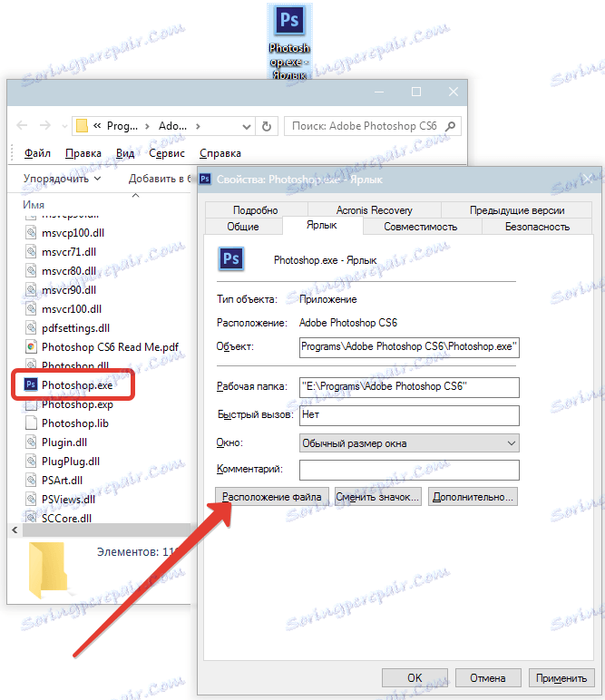The height and width of the screenshot is (700, 605).
Task: Click the Explorer search box
Action: (373, 126)
